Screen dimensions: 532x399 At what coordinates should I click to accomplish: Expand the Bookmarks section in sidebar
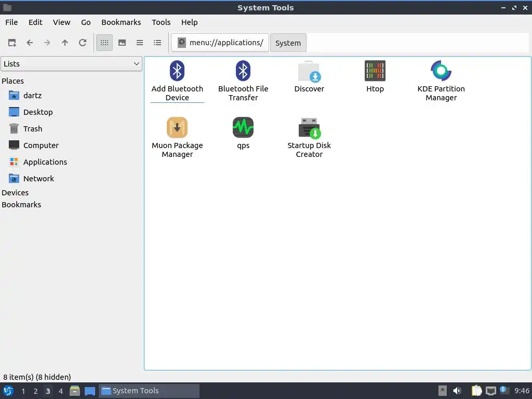pyautogui.click(x=21, y=205)
